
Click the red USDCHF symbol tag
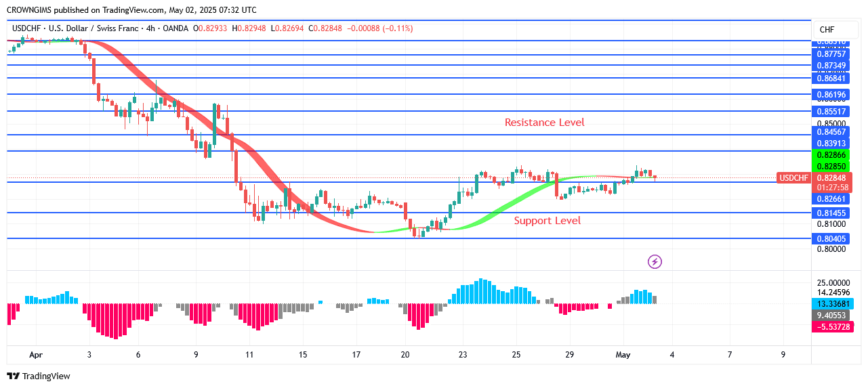(793, 178)
